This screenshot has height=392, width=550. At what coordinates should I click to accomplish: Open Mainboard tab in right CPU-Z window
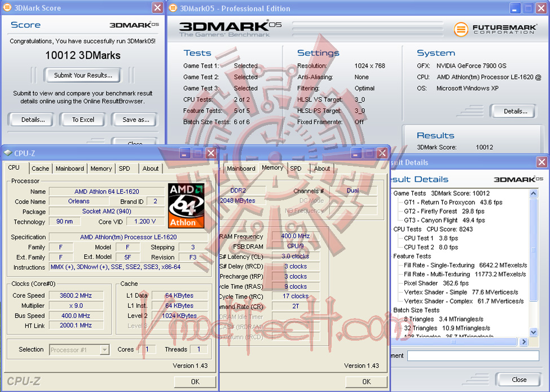[x=241, y=169]
